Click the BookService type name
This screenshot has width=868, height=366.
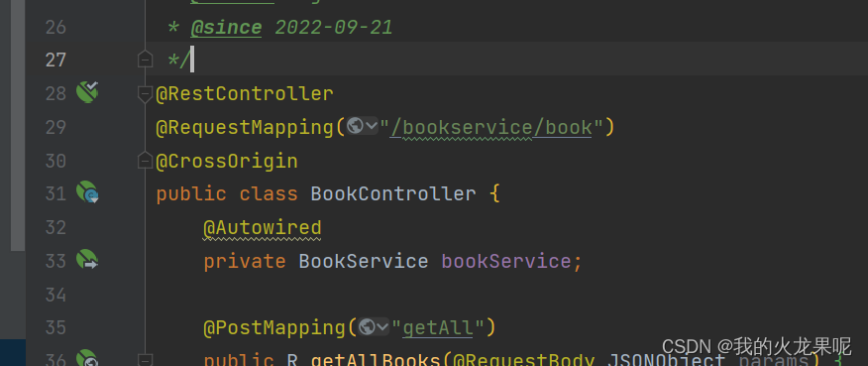[x=364, y=261]
